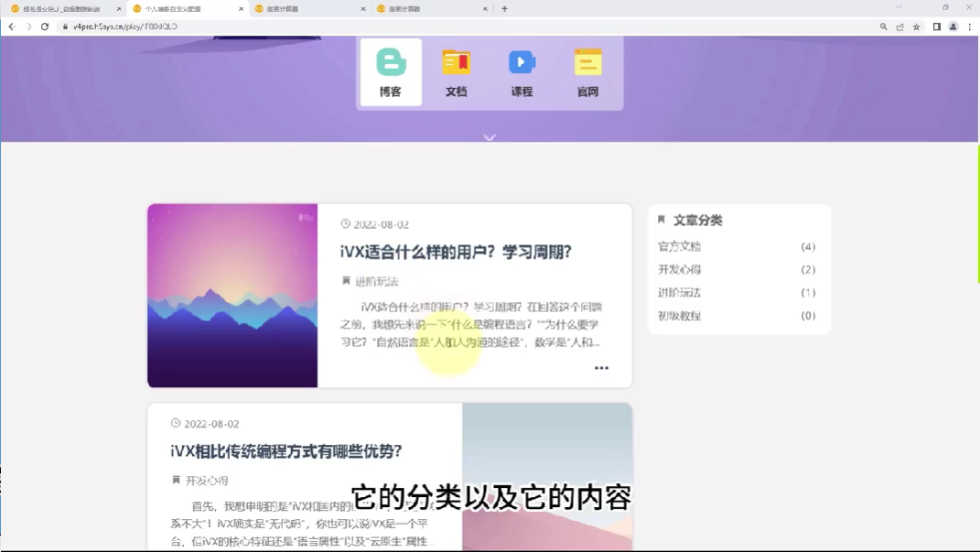Open the three-dots more link on first article
This screenshot has width=980, height=552.
pos(601,368)
